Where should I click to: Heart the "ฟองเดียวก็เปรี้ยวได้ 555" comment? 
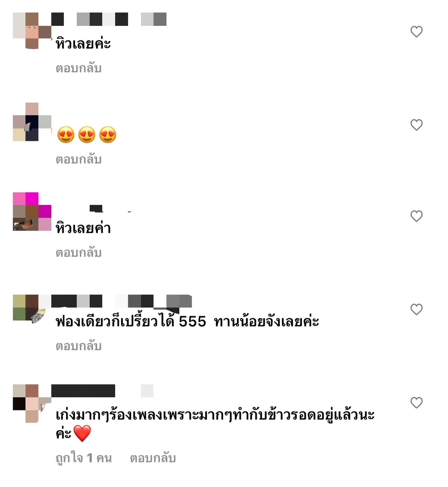(x=416, y=309)
